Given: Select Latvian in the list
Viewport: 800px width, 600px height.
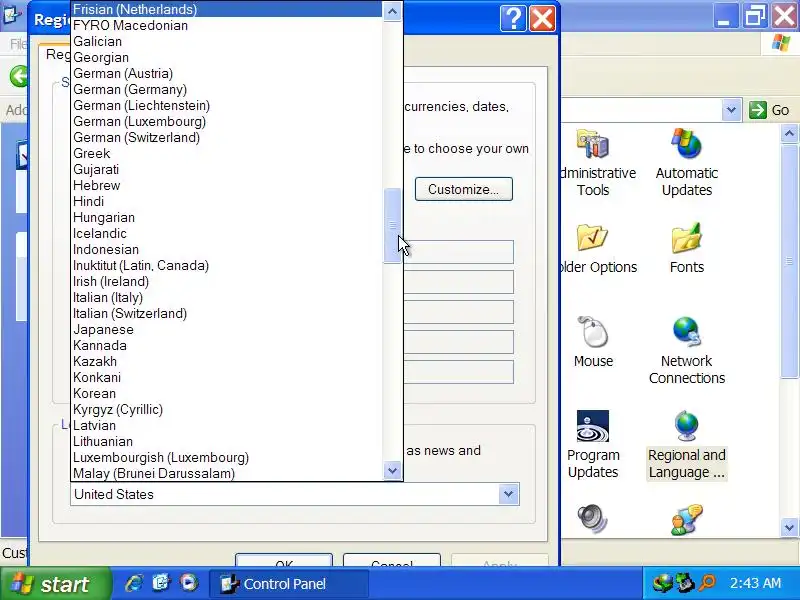Looking at the screenshot, I should pyautogui.click(x=227, y=426).
